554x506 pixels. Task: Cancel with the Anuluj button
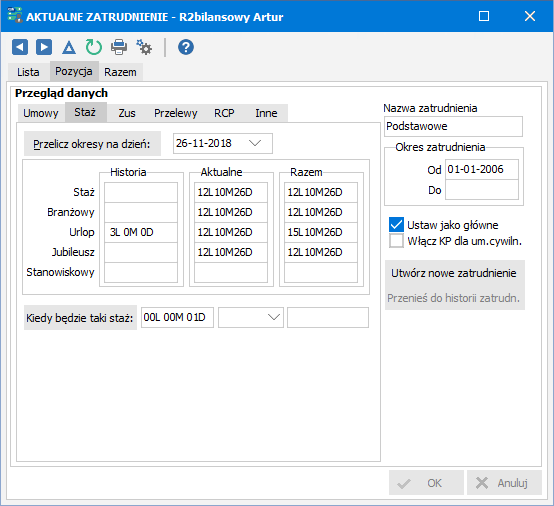pyautogui.click(x=504, y=482)
